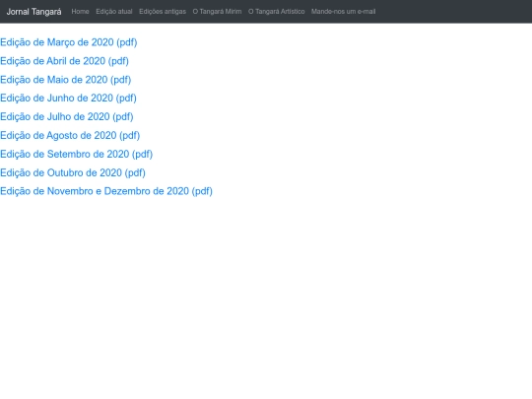Image resolution: width=532 pixels, height=399 pixels.
Task: Click the Jornal Tangará brand title
Action: [33, 12]
